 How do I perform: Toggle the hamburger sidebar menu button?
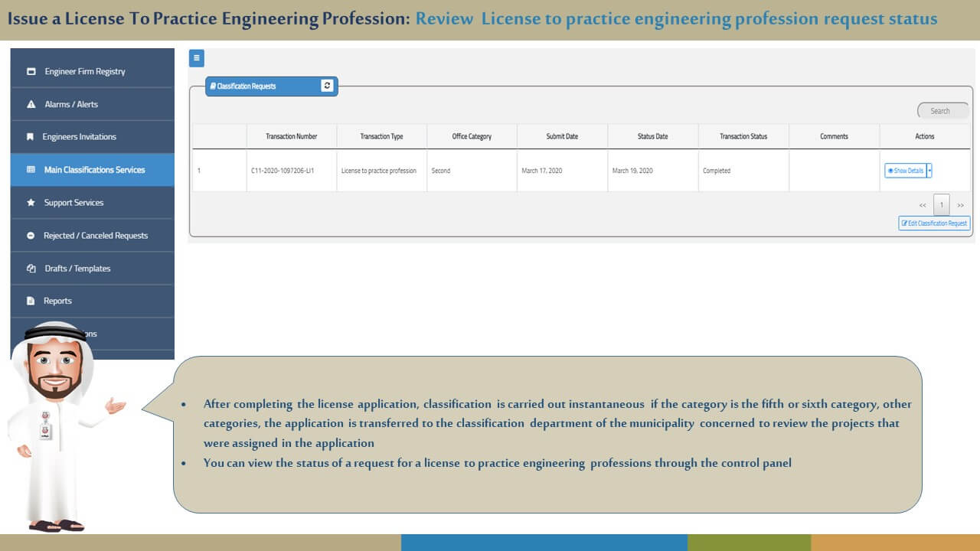click(x=196, y=58)
